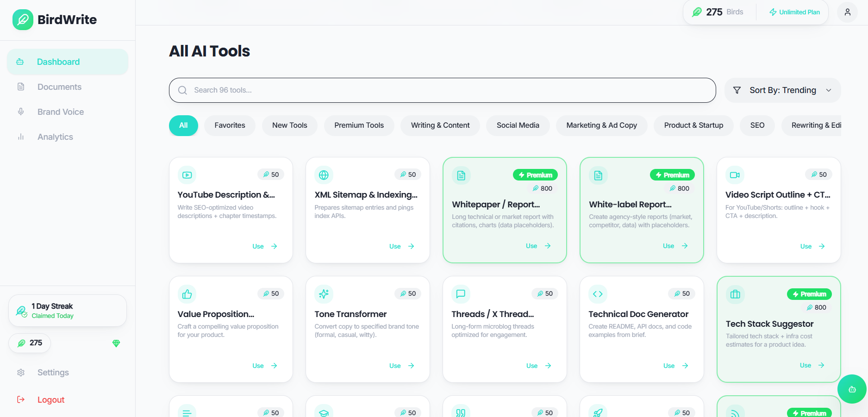868x417 pixels.
Task: Select the Rewriting & Editing tab
Action: tap(812, 125)
